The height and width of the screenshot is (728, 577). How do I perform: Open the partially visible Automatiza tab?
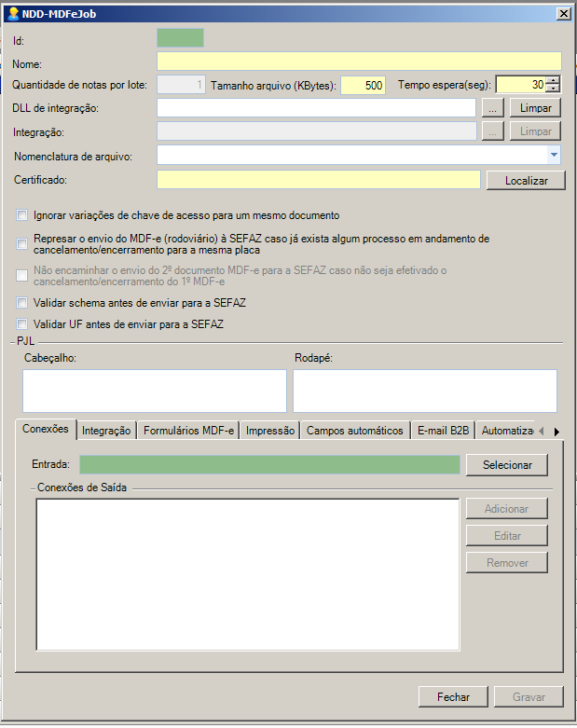pyautogui.click(x=506, y=431)
